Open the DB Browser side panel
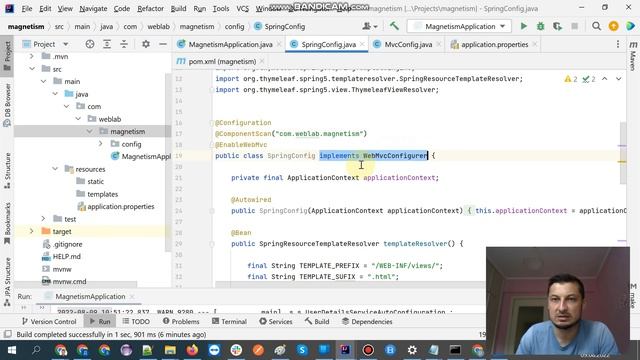This screenshot has height=360, width=640. click(7, 105)
